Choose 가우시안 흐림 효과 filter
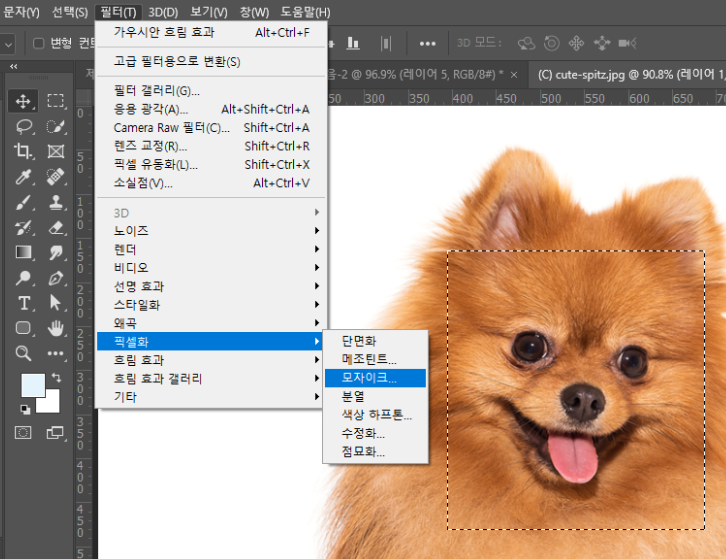This screenshot has width=726, height=559. coord(211,32)
